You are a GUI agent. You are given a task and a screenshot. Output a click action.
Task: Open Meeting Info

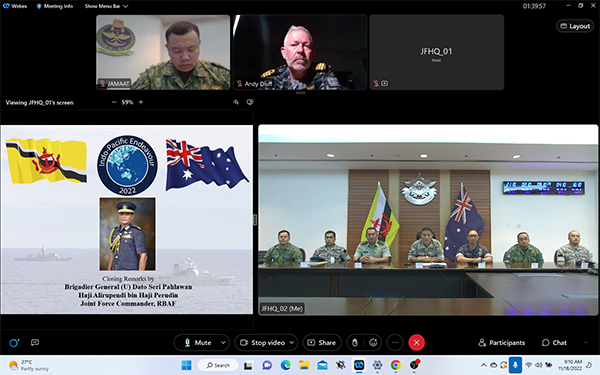[54, 6]
